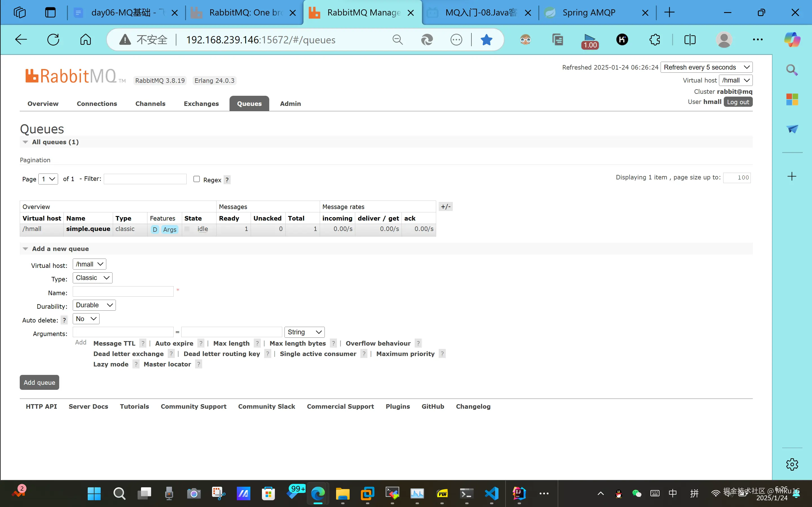Open the Copilot sidebar icon
This screenshot has width=812, height=507.
(792, 39)
